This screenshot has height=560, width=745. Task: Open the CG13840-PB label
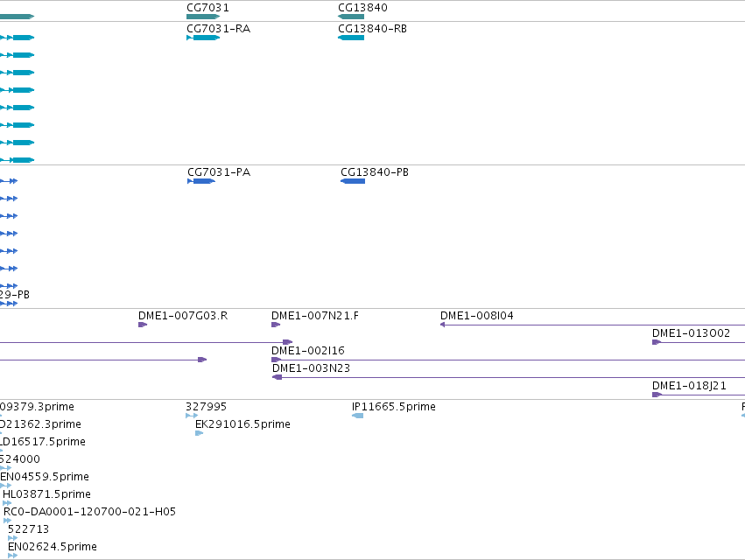(375, 172)
